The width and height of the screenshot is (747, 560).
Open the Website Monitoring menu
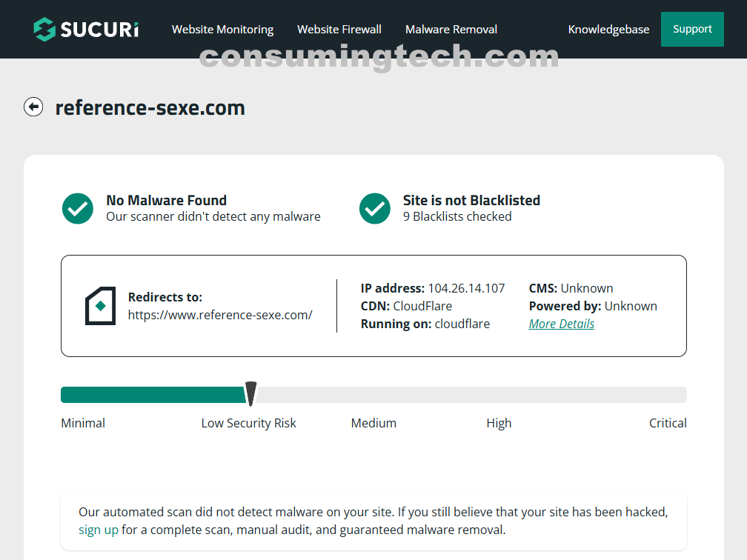pos(222,30)
